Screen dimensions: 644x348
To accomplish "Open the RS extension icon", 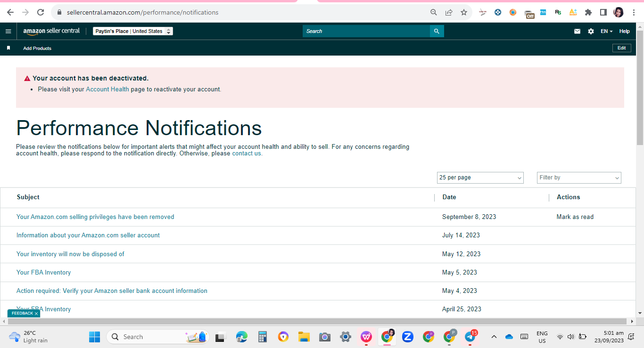I will click(558, 12).
